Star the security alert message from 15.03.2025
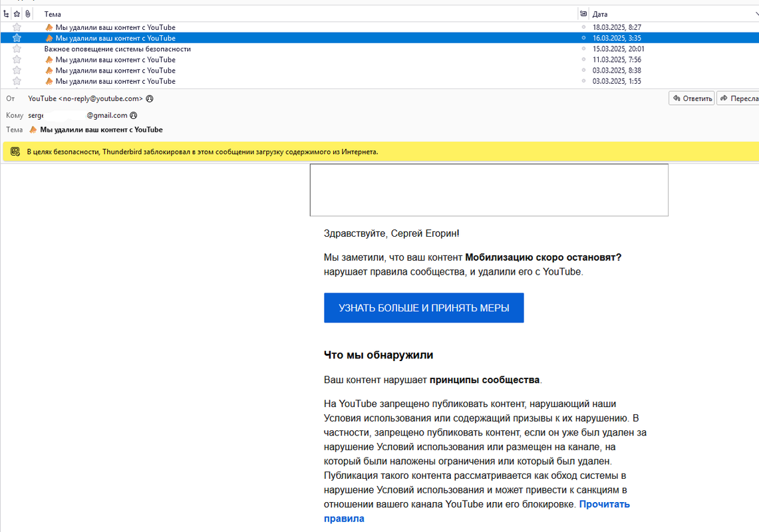759x532 pixels. [x=17, y=49]
